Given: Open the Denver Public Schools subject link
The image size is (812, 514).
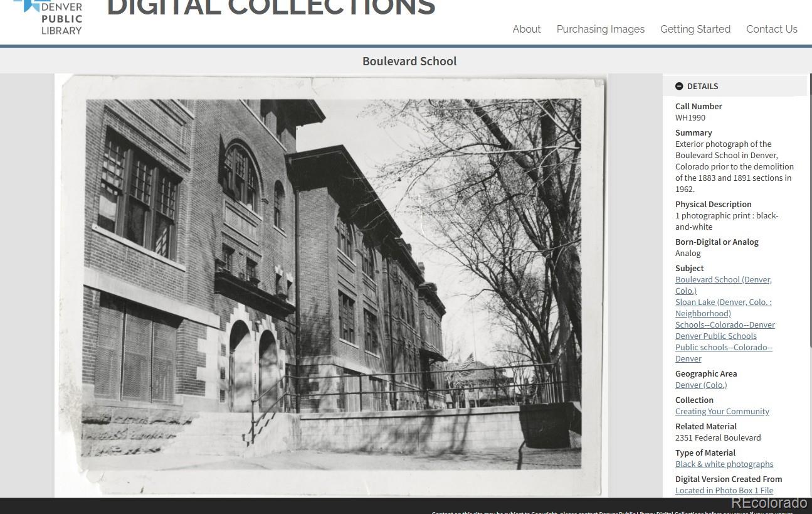Looking at the screenshot, I should [716, 336].
